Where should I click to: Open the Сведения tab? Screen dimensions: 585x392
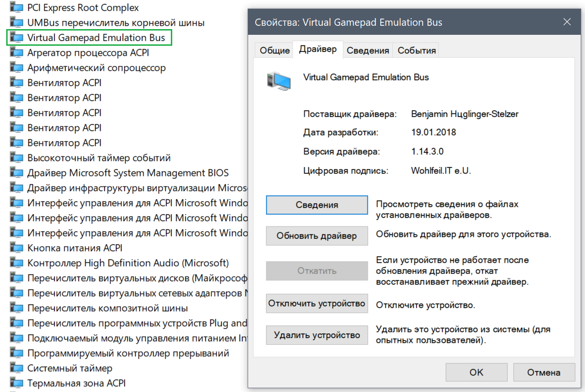[x=368, y=51]
